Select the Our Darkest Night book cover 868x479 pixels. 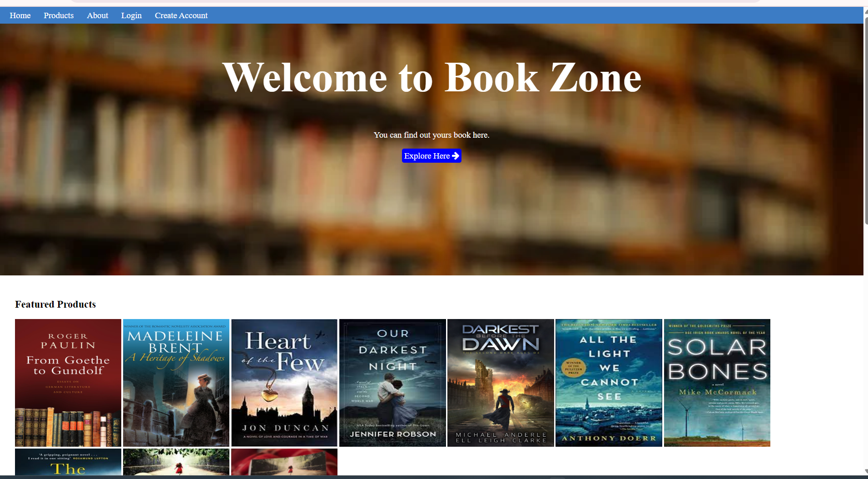coord(392,383)
